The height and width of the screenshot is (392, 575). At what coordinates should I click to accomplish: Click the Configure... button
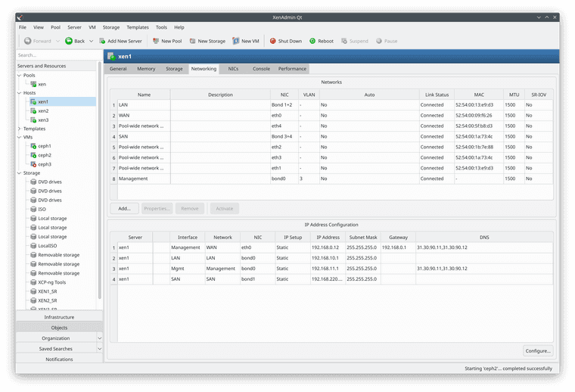pos(538,351)
